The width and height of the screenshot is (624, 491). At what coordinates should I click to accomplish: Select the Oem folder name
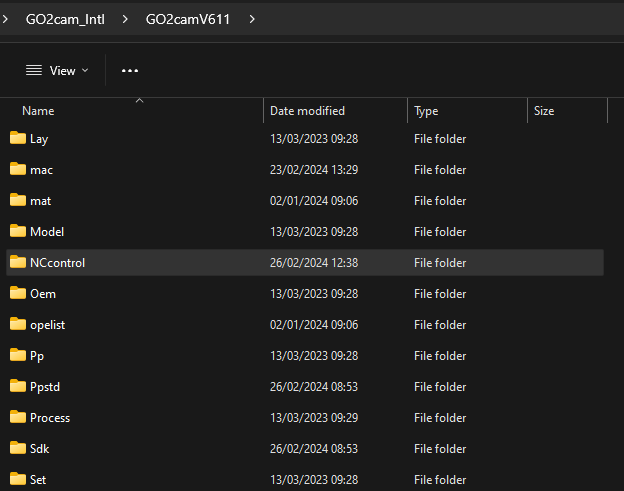(x=43, y=294)
